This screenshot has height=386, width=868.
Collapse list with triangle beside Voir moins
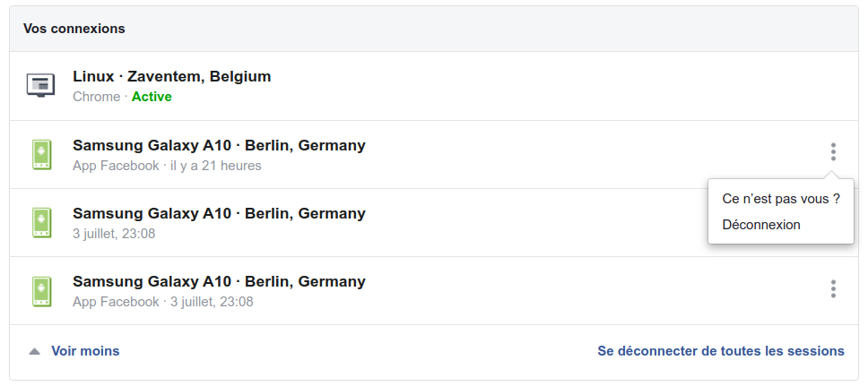pos(34,351)
